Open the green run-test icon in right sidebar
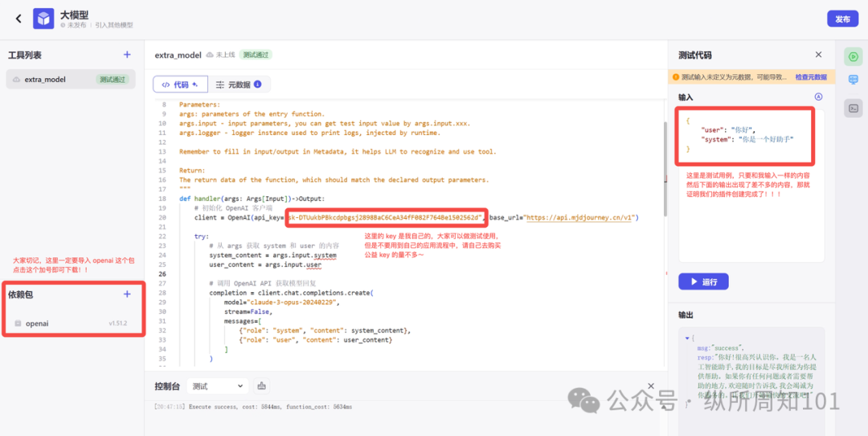The image size is (868, 436). [853, 56]
